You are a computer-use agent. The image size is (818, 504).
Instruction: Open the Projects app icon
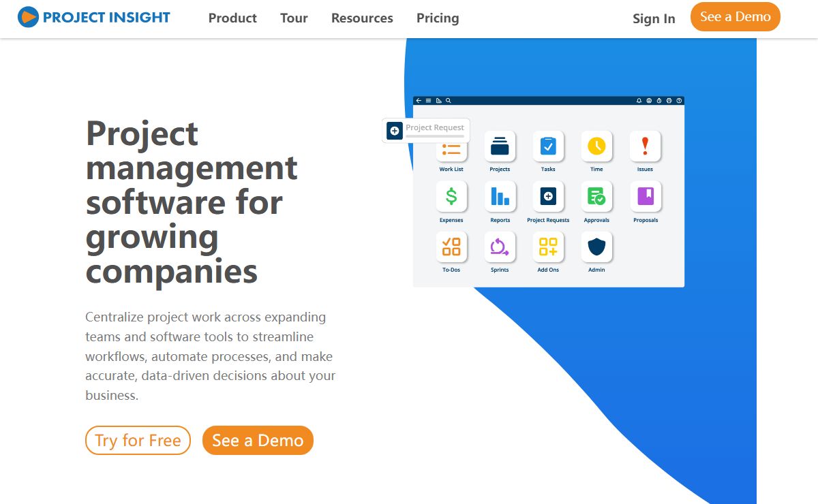pos(500,146)
